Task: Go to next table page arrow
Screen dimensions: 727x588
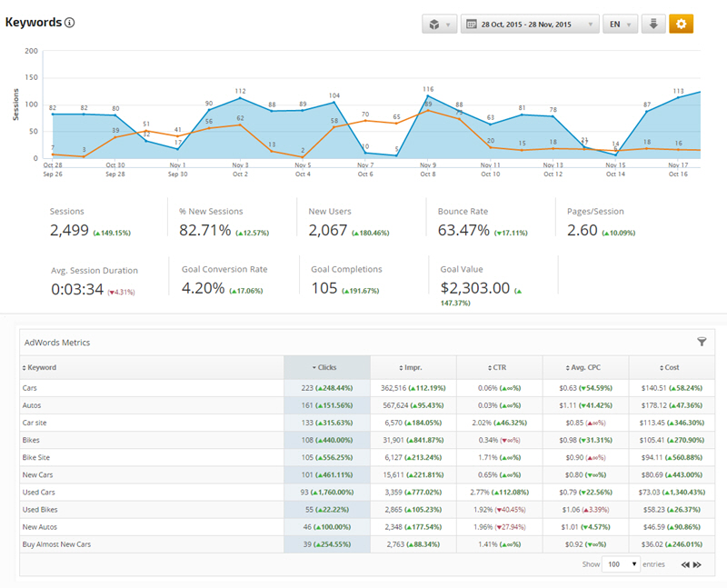Action: pos(697,564)
